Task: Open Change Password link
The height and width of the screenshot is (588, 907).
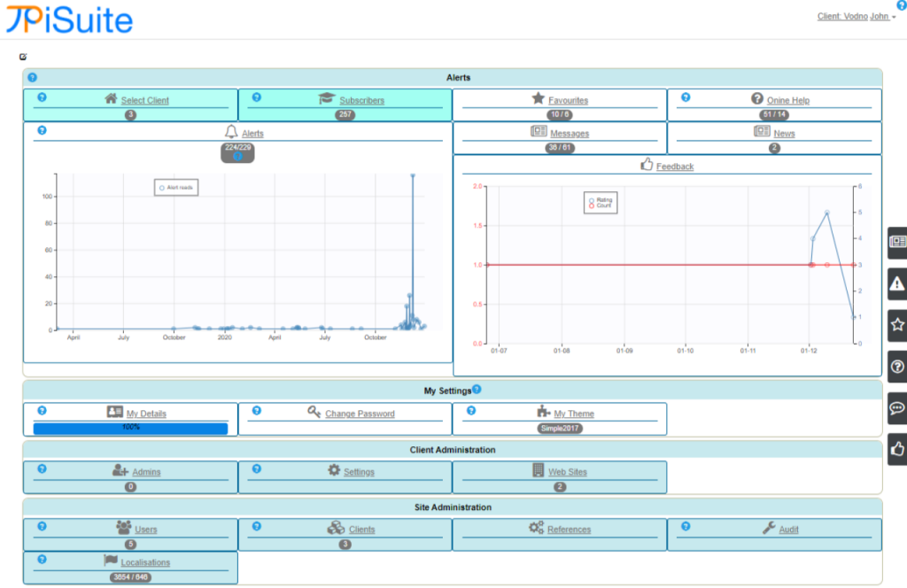Action: pyautogui.click(x=360, y=414)
